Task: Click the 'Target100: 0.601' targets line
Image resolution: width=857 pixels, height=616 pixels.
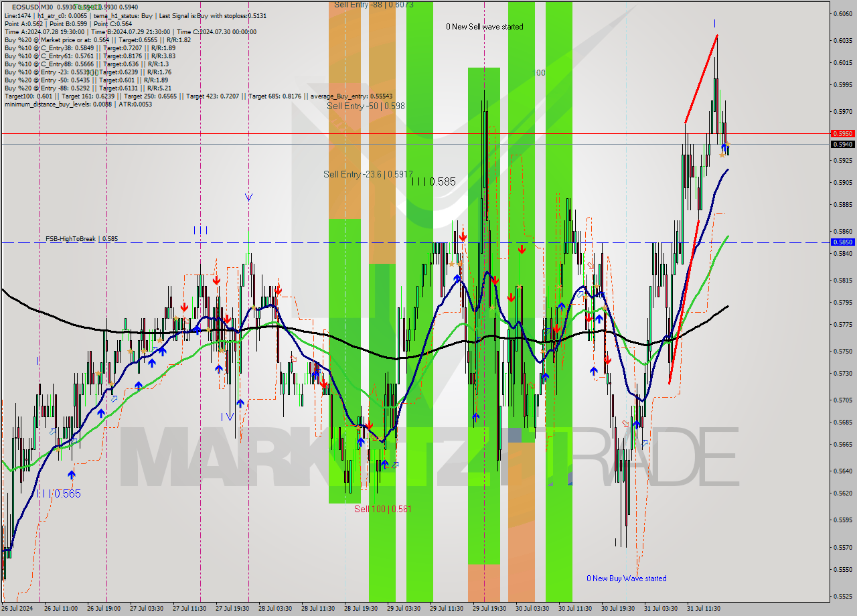Action: [x=198, y=96]
